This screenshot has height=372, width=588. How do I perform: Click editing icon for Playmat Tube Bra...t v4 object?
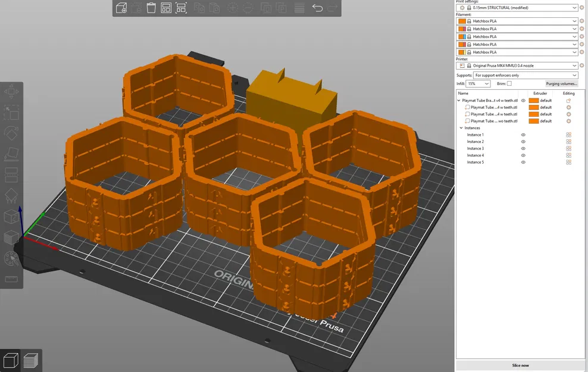click(568, 101)
